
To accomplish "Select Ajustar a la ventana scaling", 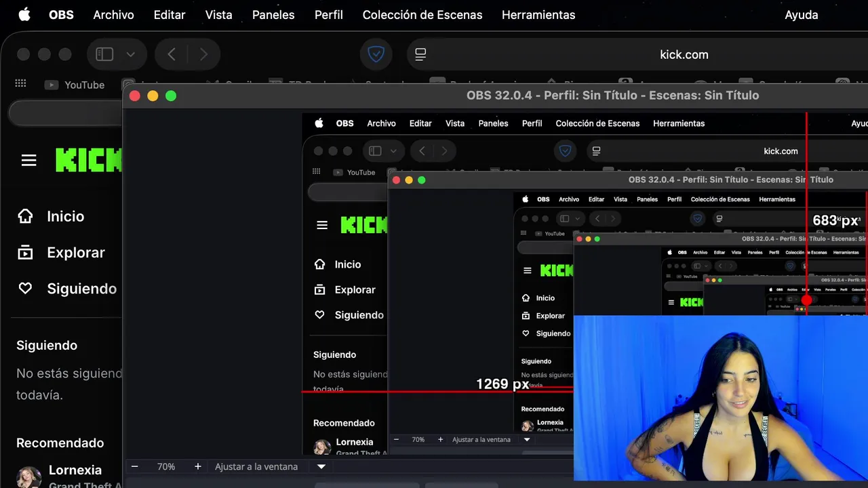I will [256, 466].
